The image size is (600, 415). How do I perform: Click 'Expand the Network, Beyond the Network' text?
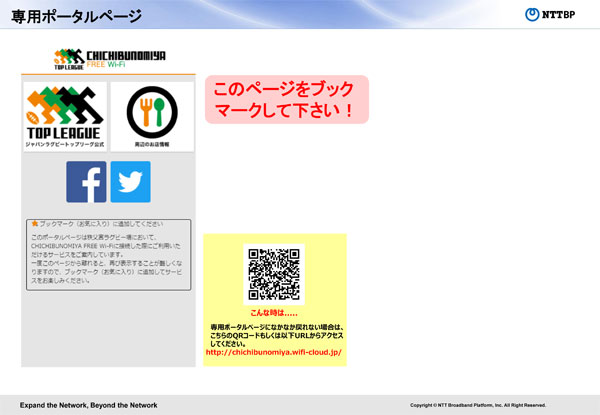[89, 405]
